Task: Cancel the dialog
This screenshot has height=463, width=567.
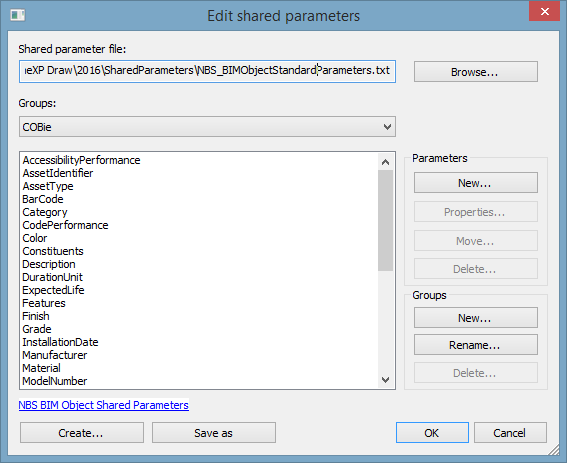Action: (x=510, y=433)
